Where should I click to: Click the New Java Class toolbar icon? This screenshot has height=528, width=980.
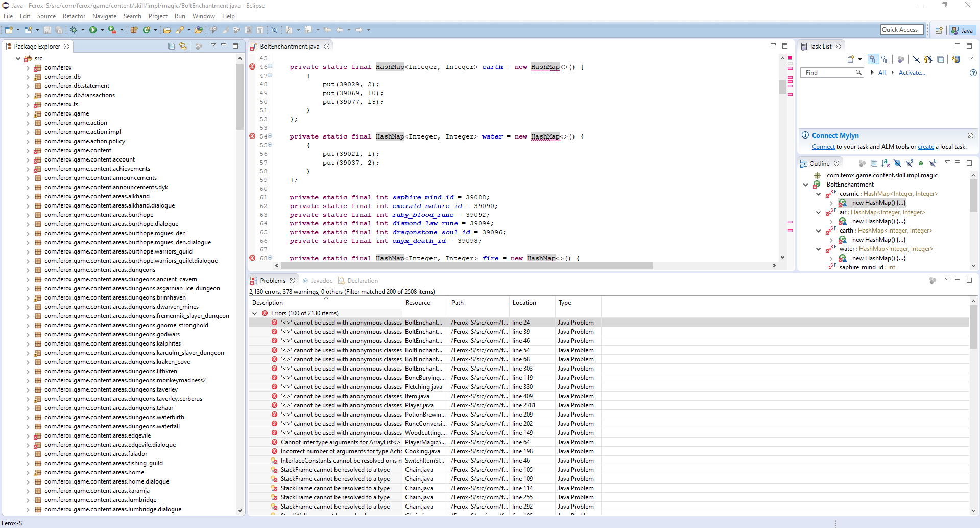pyautogui.click(x=147, y=30)
